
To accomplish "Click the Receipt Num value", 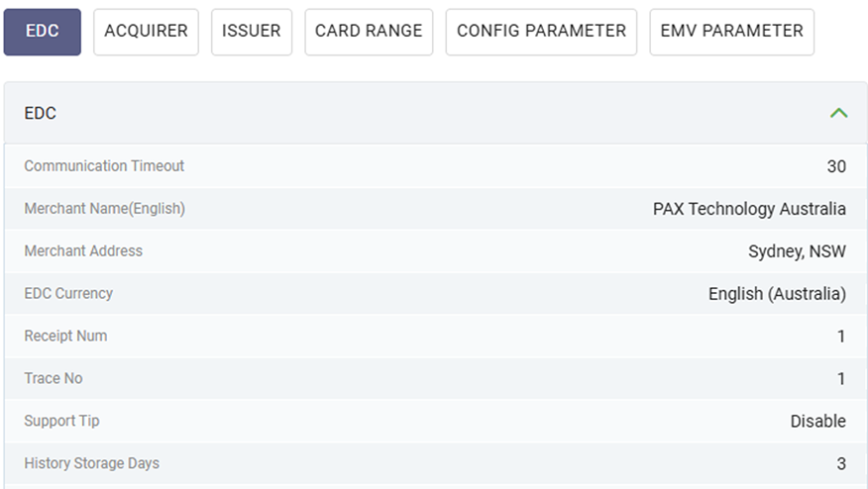I will click(x=841, y=337).
